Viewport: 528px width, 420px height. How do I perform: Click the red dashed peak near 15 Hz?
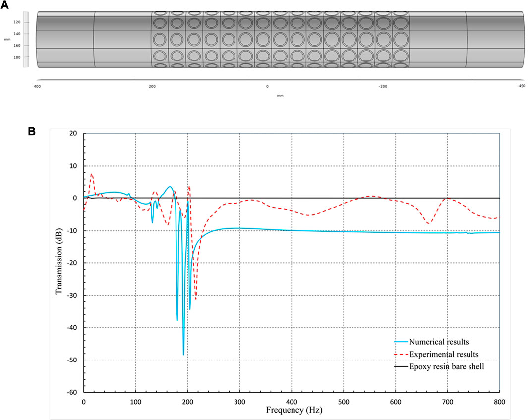[92, 175]
